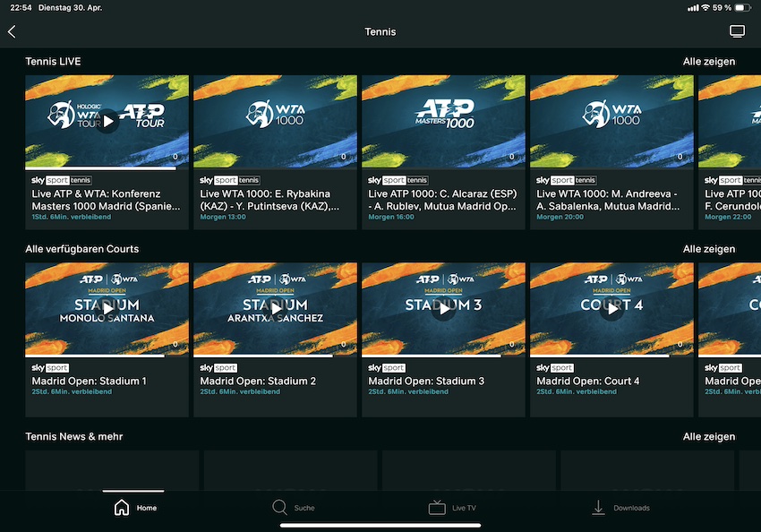Select 'Madrid Open: Court 4' title
Screen dimensions: 761x532
tap(587, 381)
